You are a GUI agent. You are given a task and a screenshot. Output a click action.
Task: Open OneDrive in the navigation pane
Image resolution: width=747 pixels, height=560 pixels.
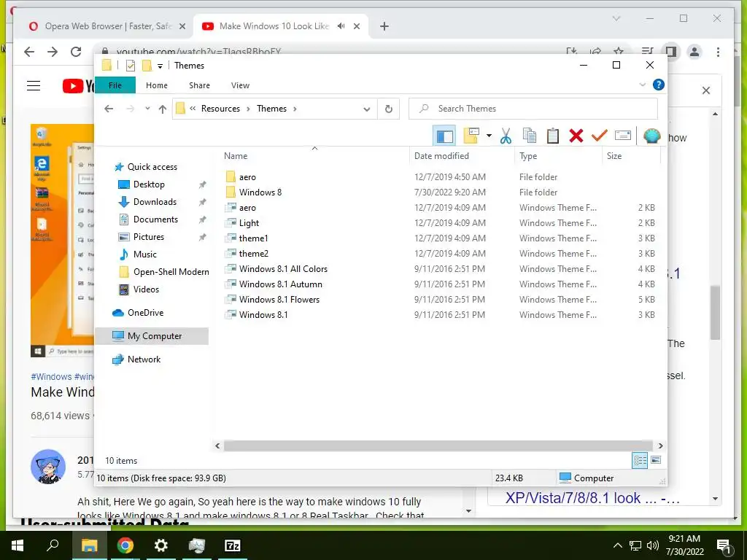pos(145,313)
